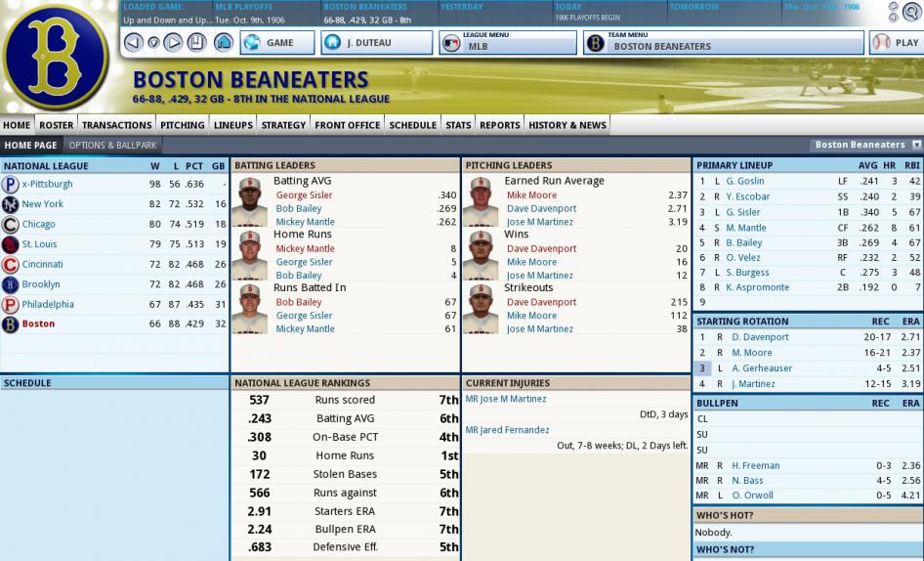
Task: Open Mickey Mantle under Home Runs
Action: [x=306, y=249]
